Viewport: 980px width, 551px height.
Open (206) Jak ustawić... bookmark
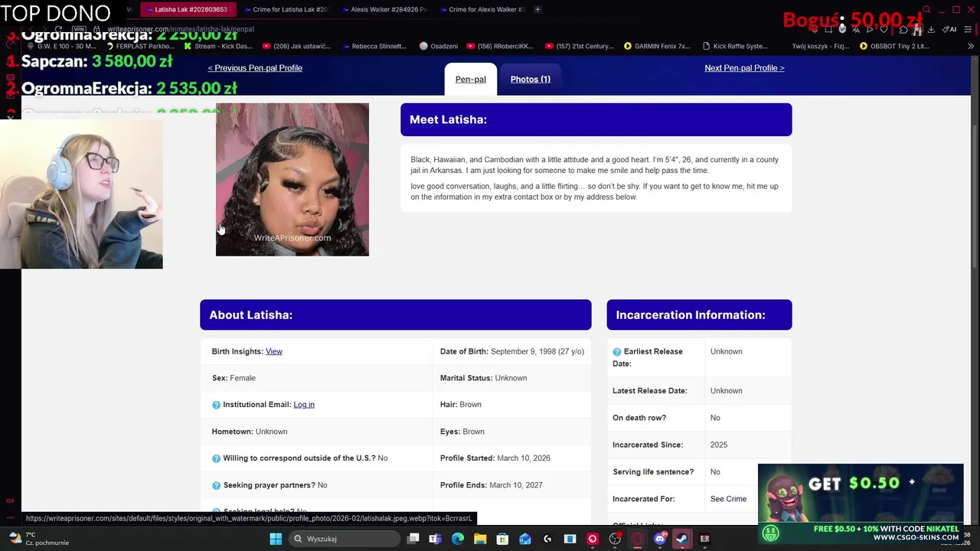pyautogui.click(x=296, y=46)
